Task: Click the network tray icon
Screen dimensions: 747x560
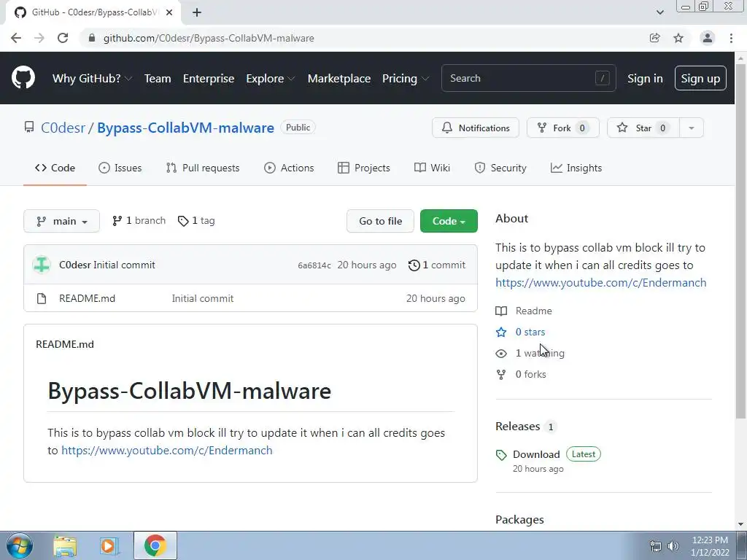Action: (656, 546)
